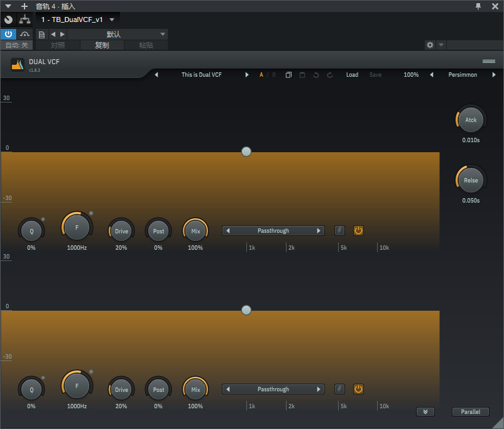Click the Atck attack knob

point(471,120)
